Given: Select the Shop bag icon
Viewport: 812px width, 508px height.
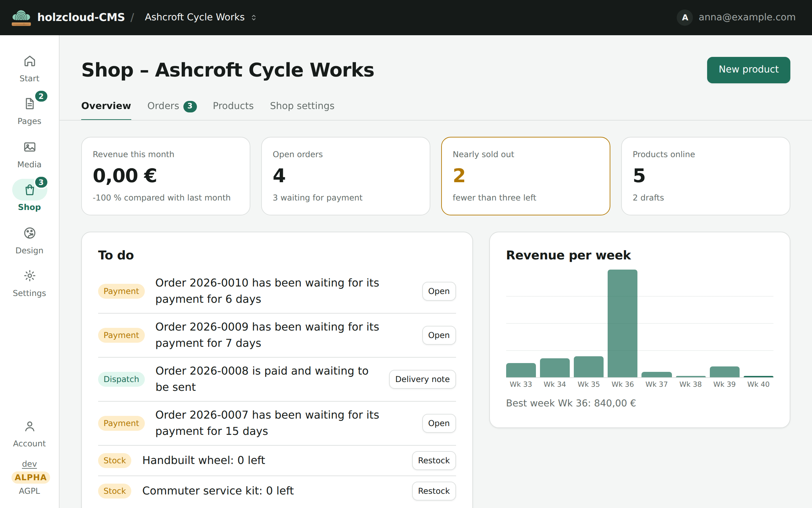Looking at the screenshot, I should [x=29, y=190].
